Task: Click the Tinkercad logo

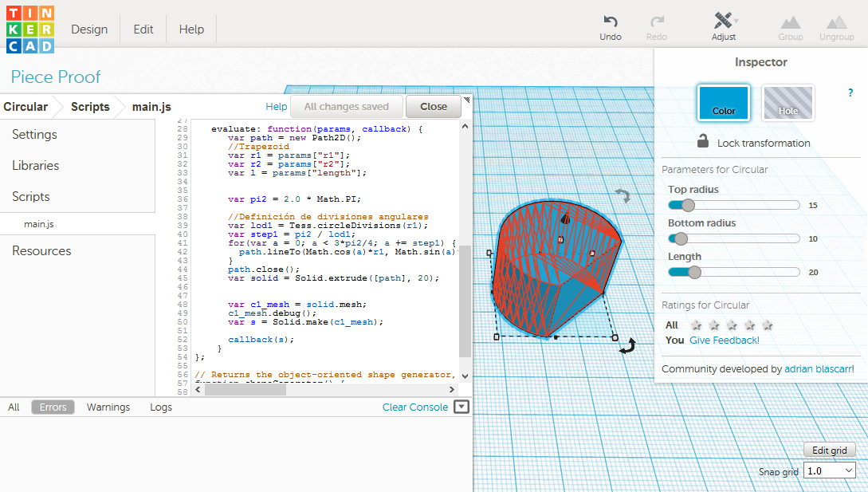Action: pyautogui.click(x=30, y=30)
